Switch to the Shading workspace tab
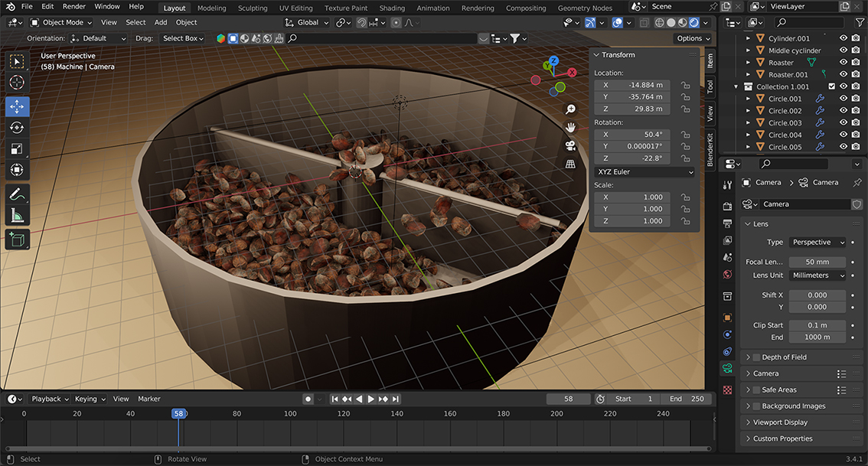Image resolution: width=868 pixels, height=466 pixels. coord(392,8)
